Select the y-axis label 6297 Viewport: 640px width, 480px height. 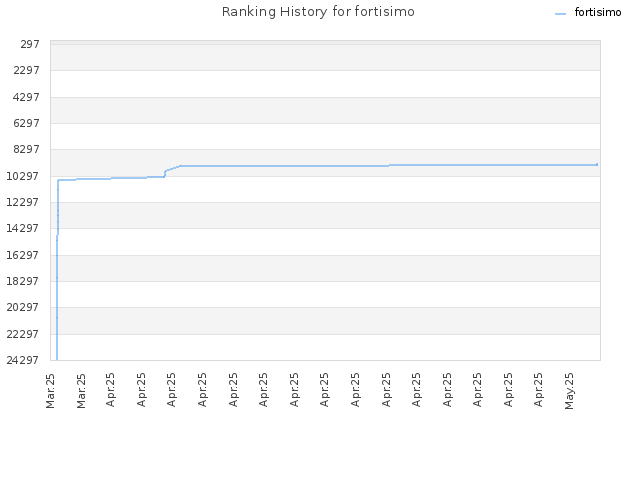[x=27, y=123]
